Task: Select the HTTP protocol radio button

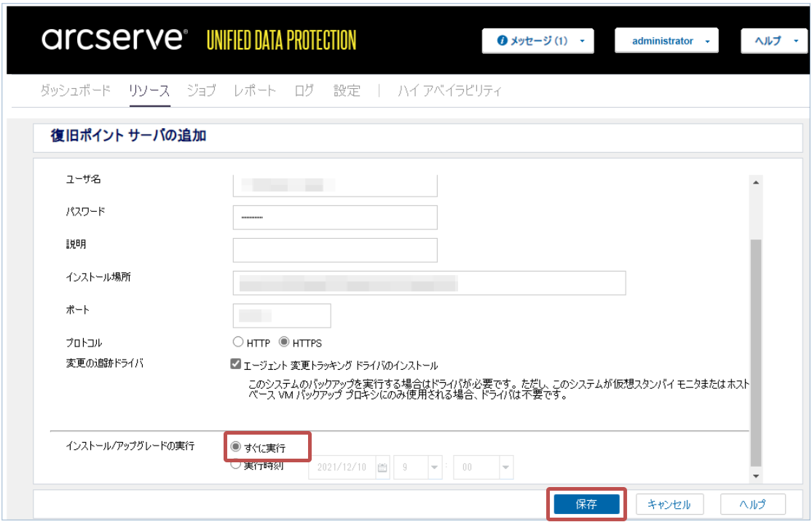Action: click(x=237, y=342)
